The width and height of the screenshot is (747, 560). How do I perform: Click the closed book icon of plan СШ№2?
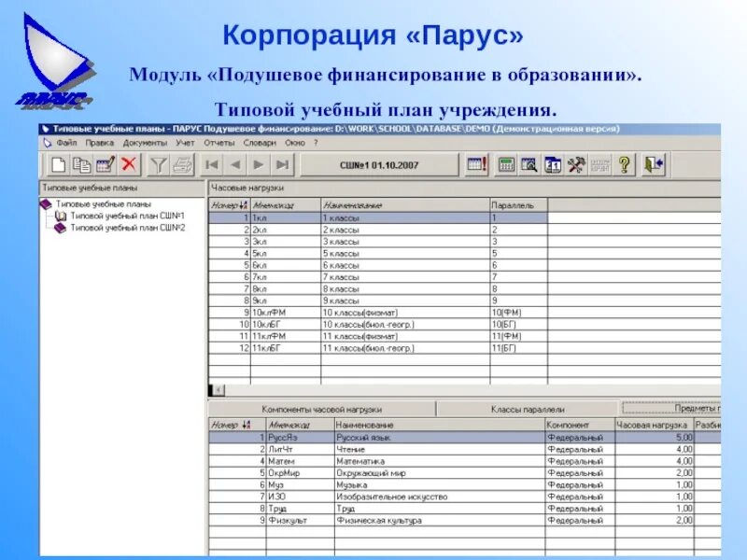pyautogui.click(x=60, y=228)
